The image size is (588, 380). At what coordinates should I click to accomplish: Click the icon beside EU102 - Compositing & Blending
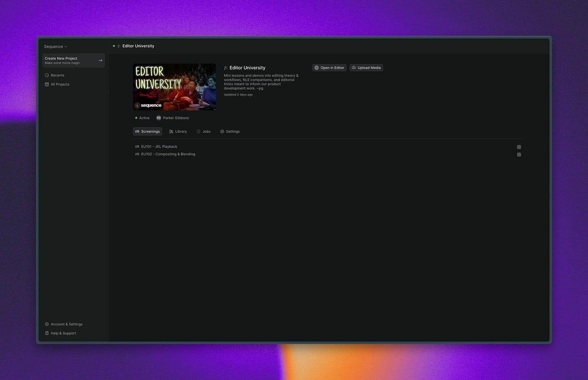(137, 154)
